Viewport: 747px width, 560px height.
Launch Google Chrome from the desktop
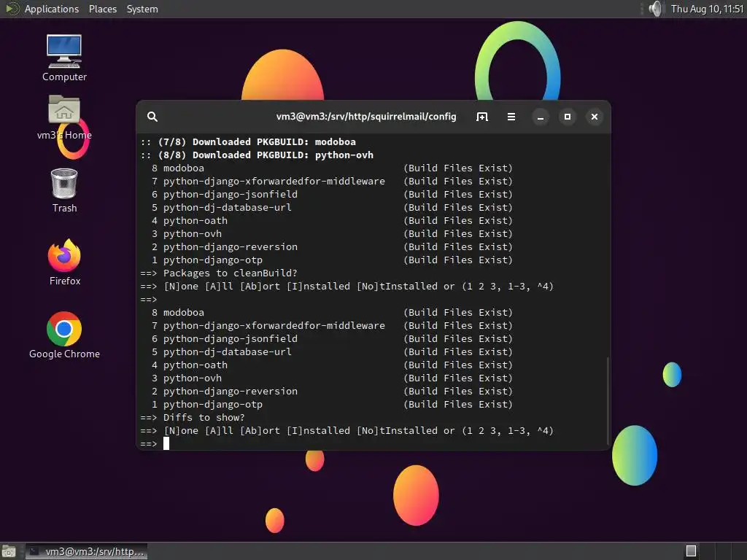64,335
